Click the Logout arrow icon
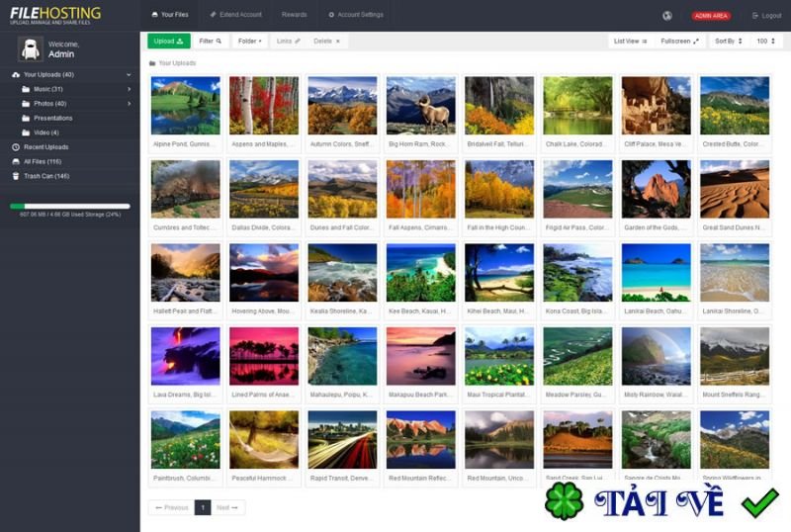 755,16
